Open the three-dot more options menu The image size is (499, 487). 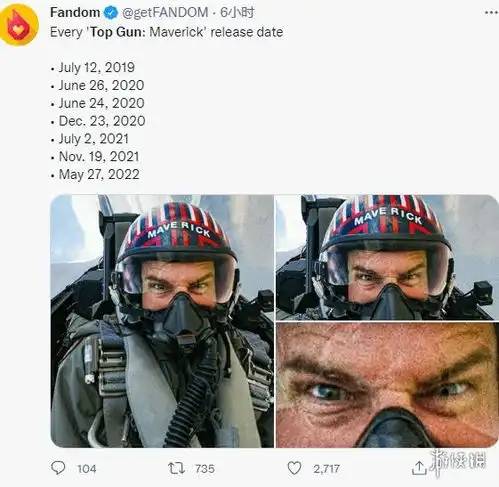pyautogui.click(x=491, y=13)
